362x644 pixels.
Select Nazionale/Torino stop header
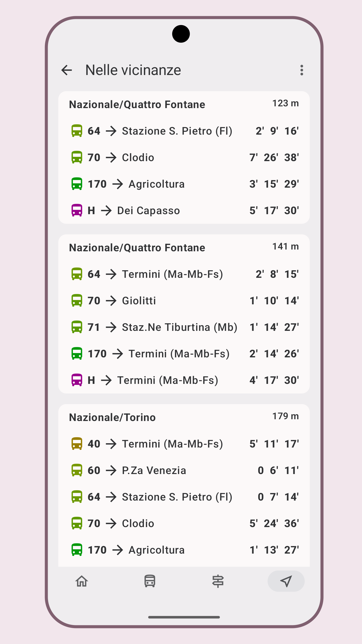pos(112,417)
